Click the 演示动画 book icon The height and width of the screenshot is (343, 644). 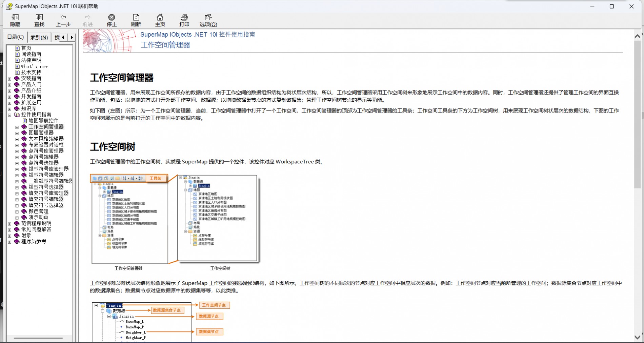coord(24,217)
